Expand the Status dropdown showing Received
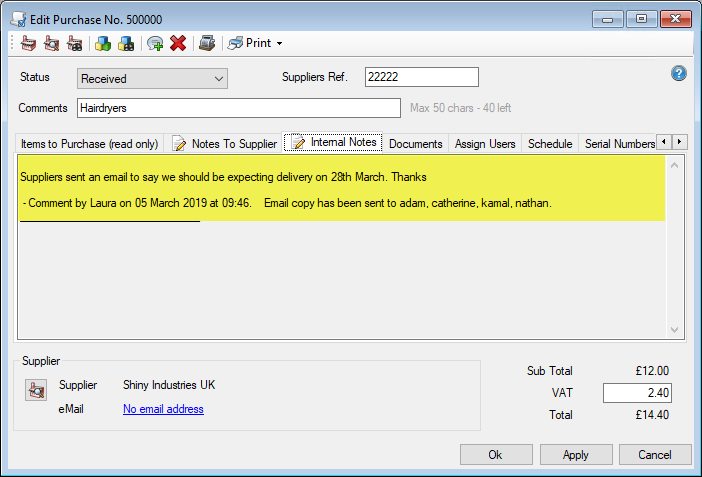 click(152, 78)
